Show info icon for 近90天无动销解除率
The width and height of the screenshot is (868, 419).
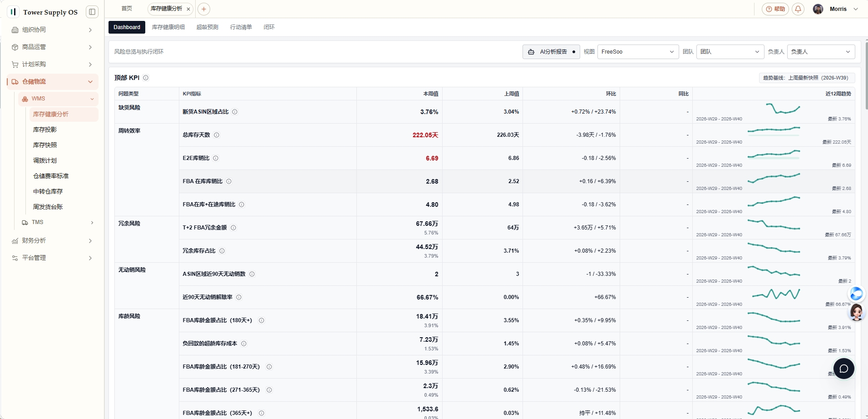click(239, 297)
